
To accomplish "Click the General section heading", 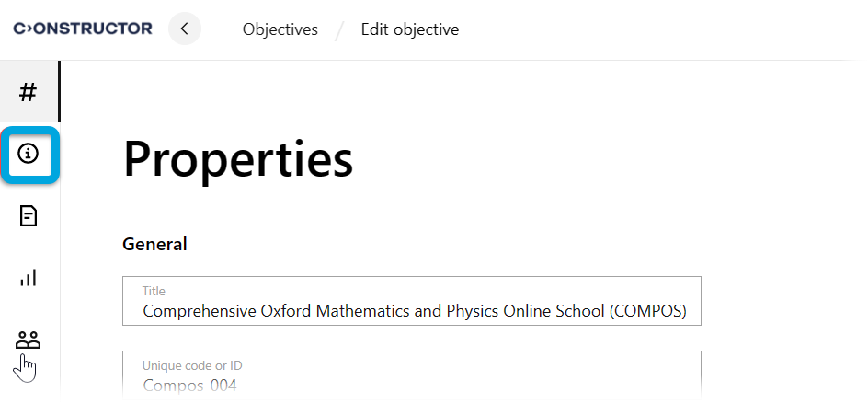I will point(154,244).
